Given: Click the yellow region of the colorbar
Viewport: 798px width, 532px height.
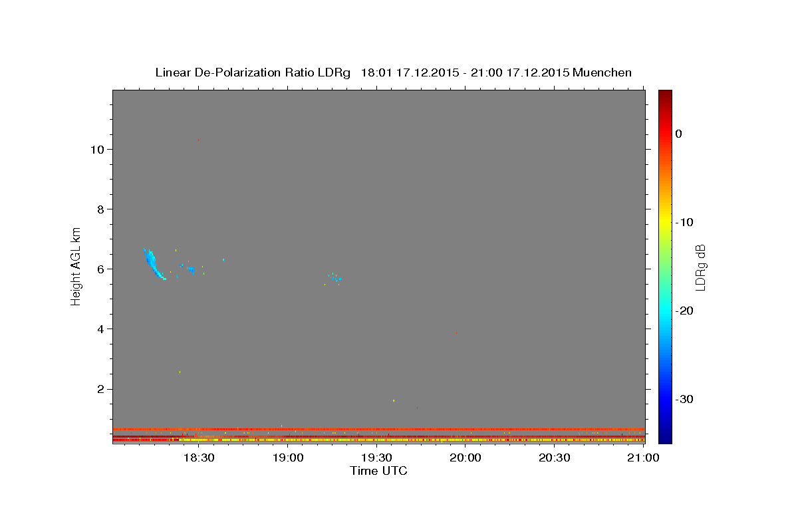Looking at the screenshot, I should 665,223.
